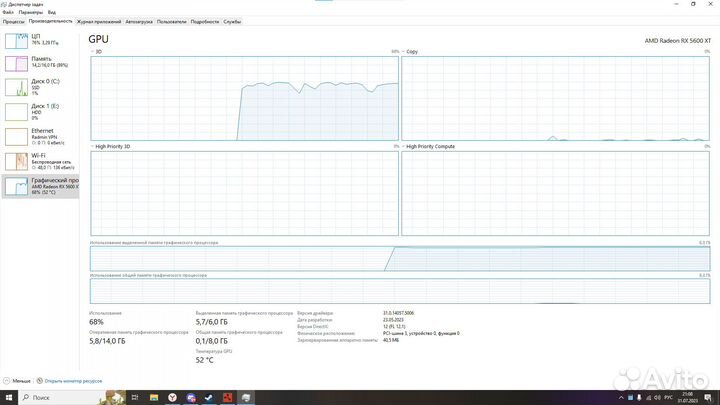Click the resource monitor icon
Screen dimensions: 720x405
tap(39, 381)
